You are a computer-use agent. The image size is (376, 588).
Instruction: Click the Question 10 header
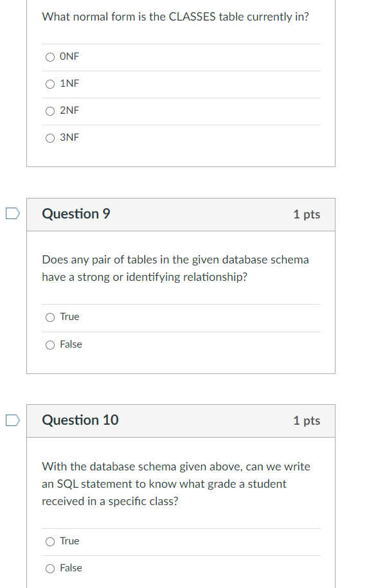[x=80, y=420]
